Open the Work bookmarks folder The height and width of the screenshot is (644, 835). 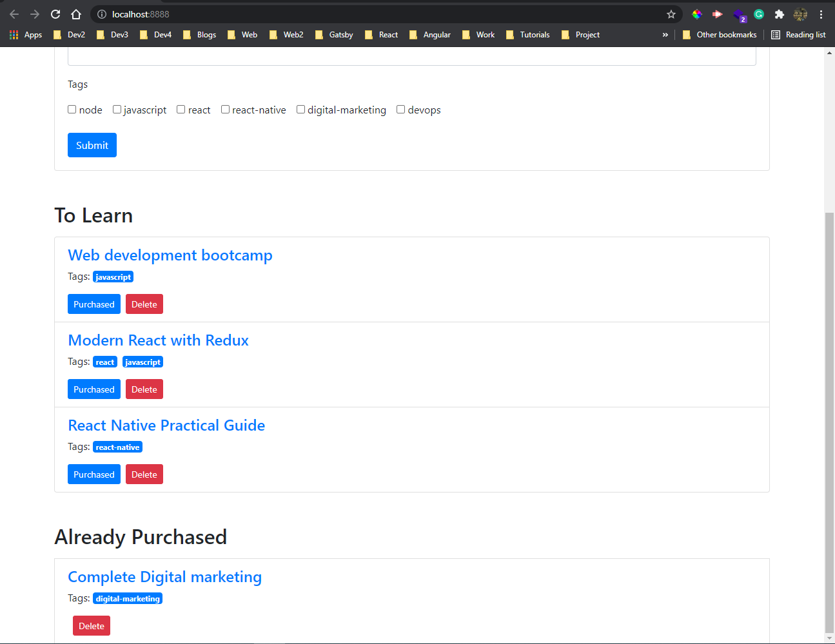478,35
